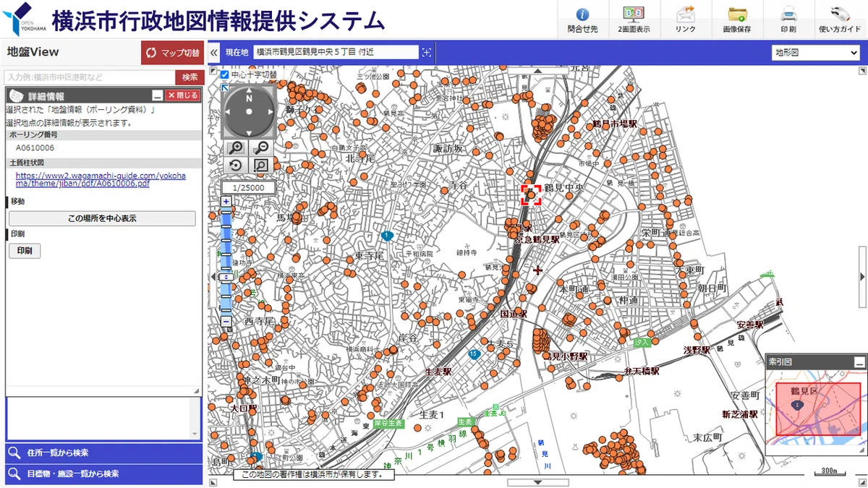Click the 検索 search button

pos(190,77)
